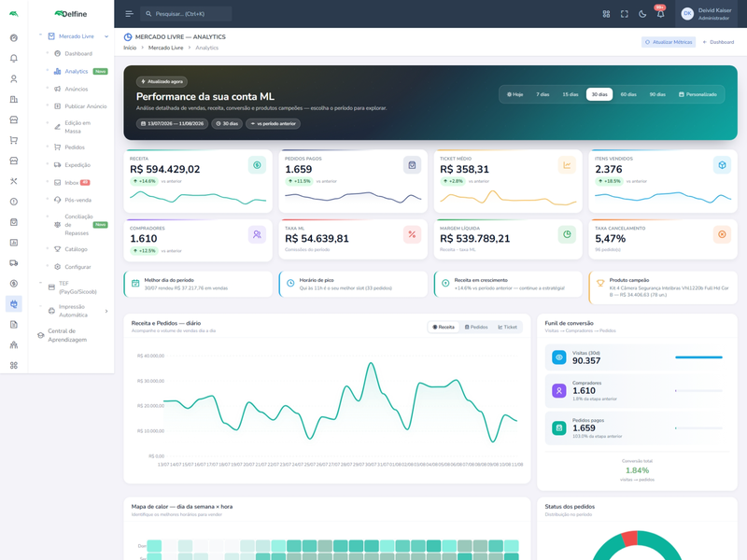Click the date range chip 13/07/2026
747x560 pixels.
pyautogui.click(x=172, y=123)
